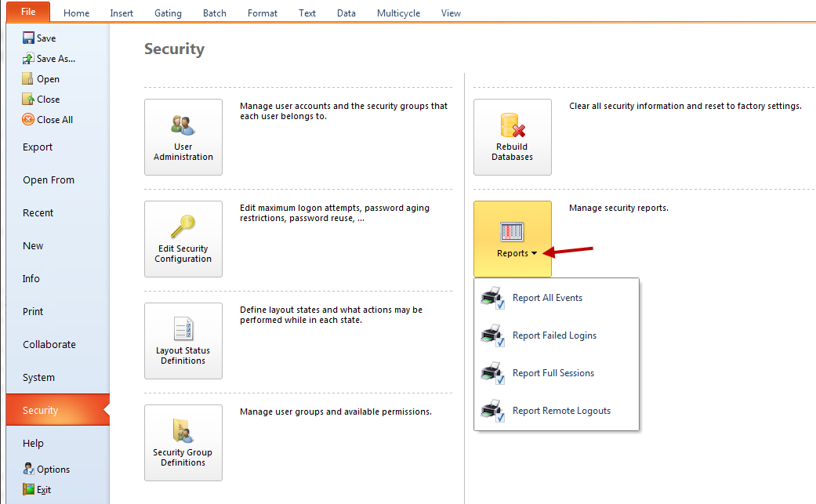
Task: Choose Report Failed Logins entry
Action: click(554, 335)
